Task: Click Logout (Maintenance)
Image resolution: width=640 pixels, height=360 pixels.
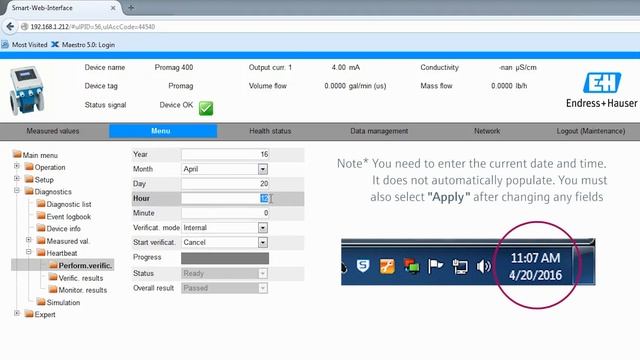Action: [x=591, y=131]
